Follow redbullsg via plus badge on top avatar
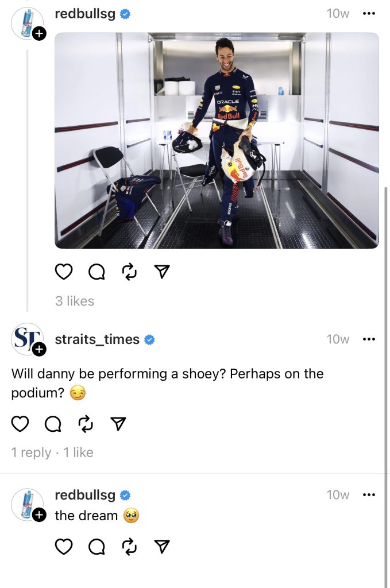The width and height of the screenshot is (390, 588). 39,34
